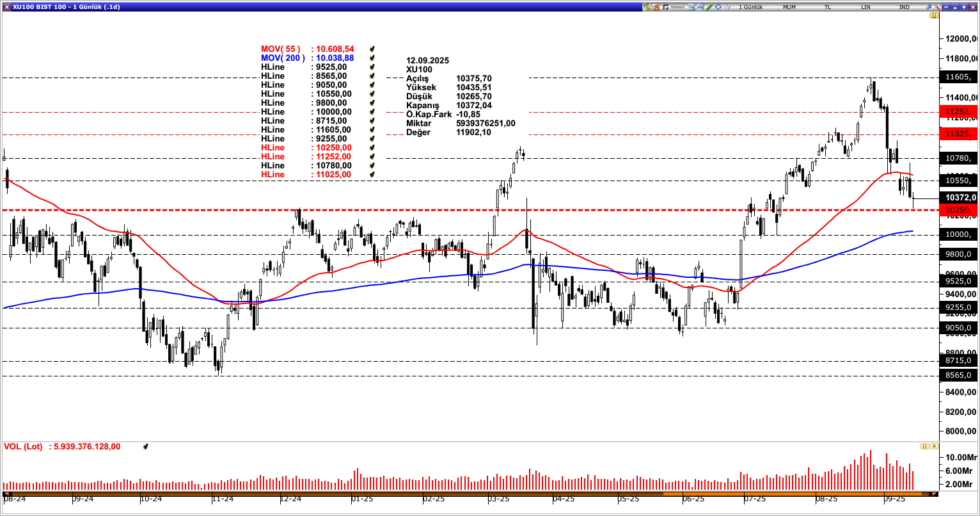Toggle checkmark for HLine 8565,00

point(372,76)
